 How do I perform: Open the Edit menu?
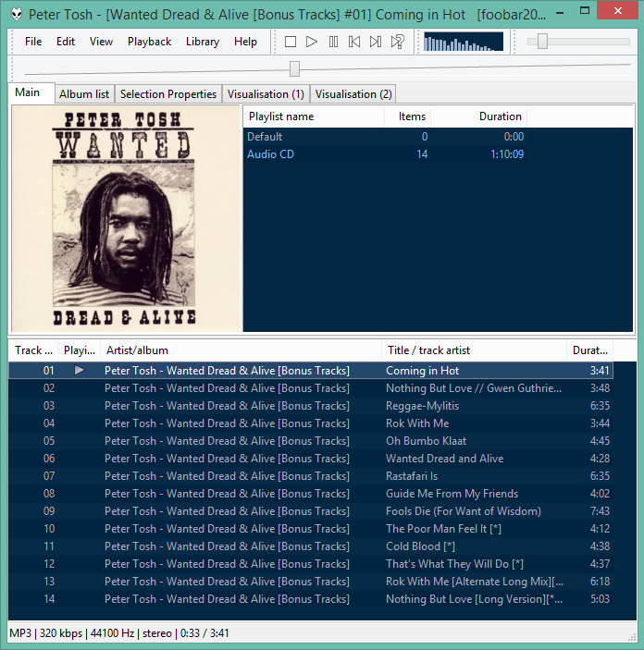66,42
